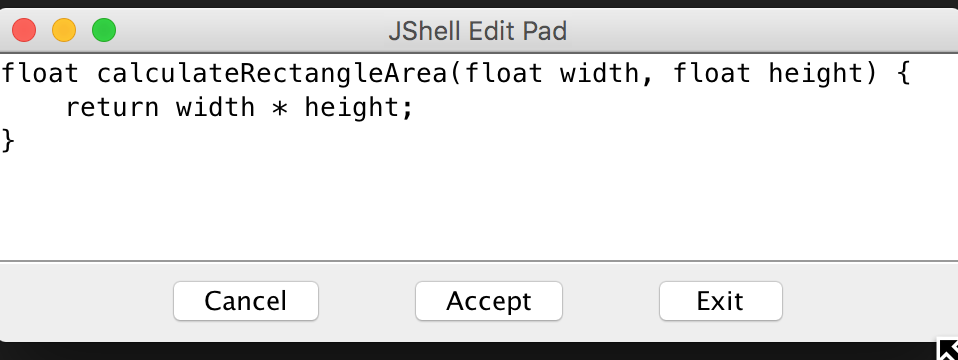Click height in the return statement

pos(352,109)
